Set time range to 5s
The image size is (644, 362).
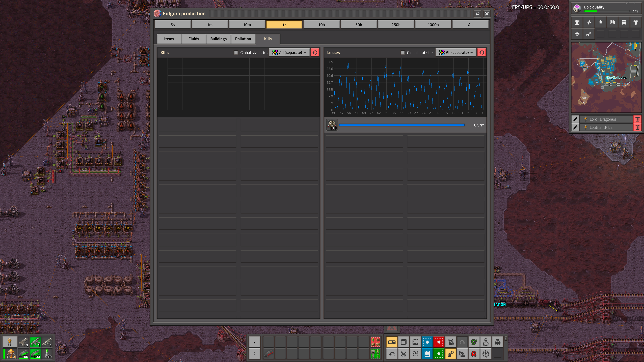173,24
